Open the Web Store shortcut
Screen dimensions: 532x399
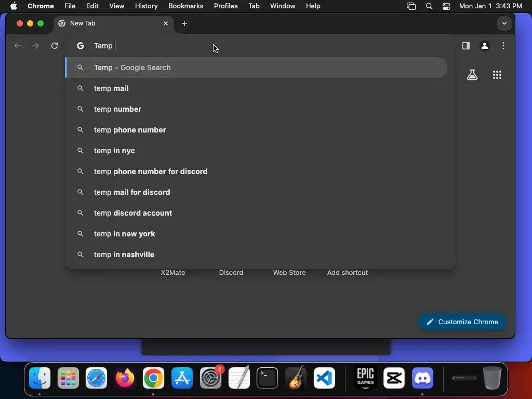pyautogui.click(x=289, y=272)
